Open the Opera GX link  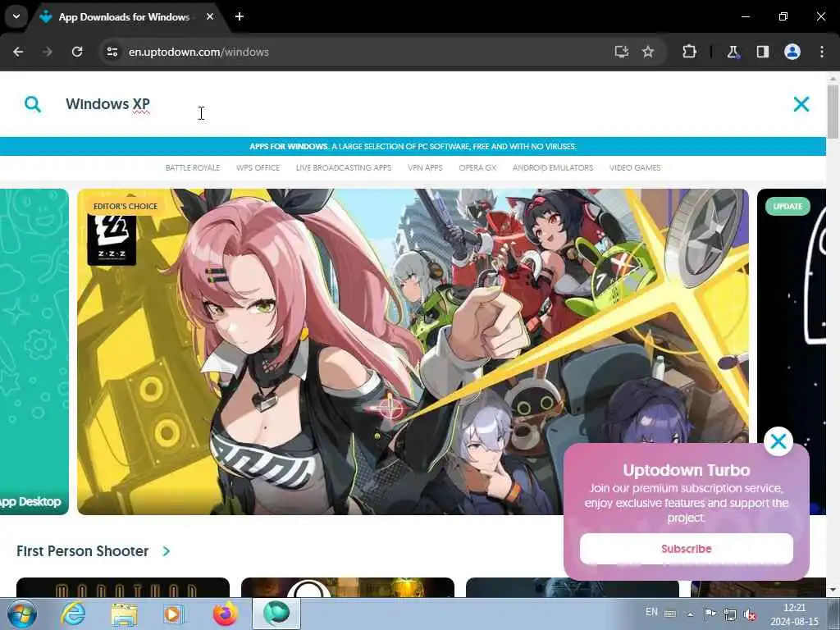coord(477,167)
